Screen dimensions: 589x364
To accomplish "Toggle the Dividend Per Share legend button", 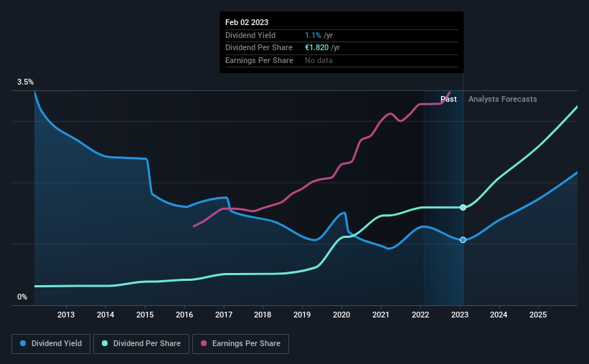I will coord(141,344).
